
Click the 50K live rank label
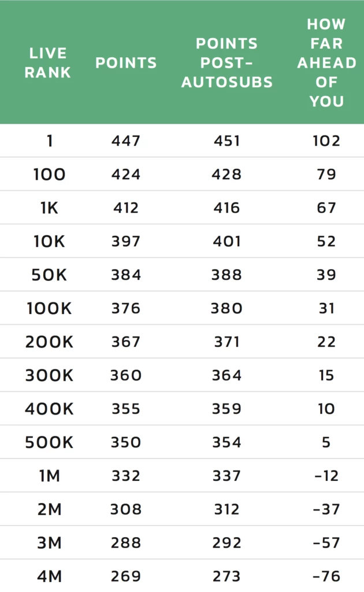point(50,275)
